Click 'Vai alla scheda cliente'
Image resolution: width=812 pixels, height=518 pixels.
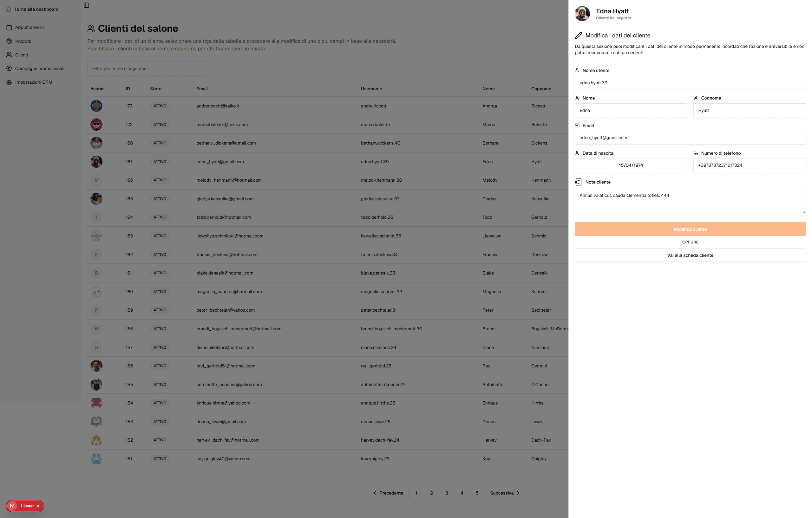(690, 255)
